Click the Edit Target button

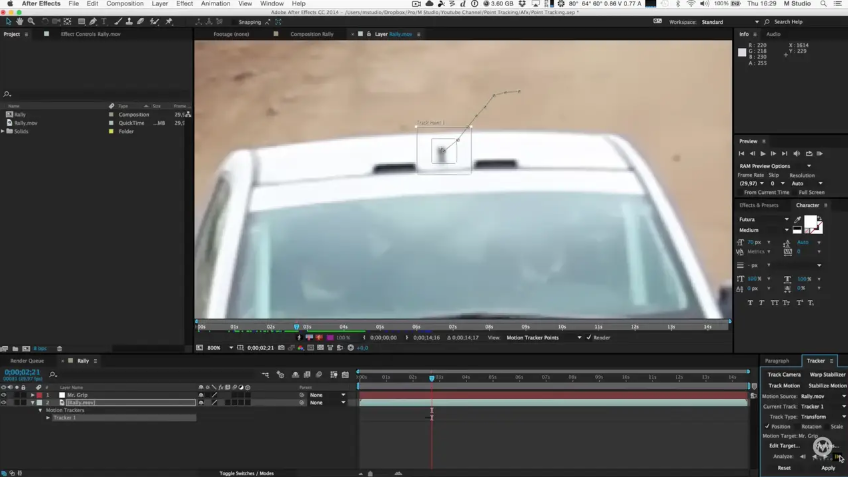(784, 446)
